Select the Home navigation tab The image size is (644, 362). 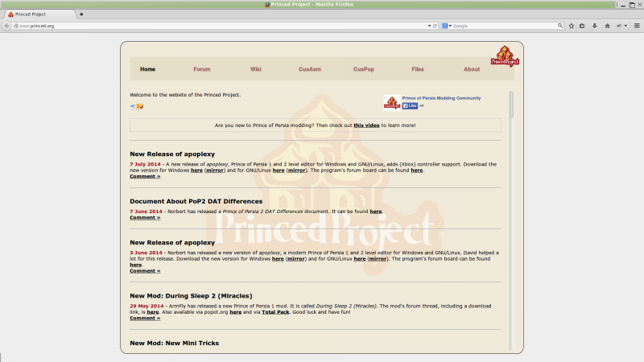tap(147, 69)
